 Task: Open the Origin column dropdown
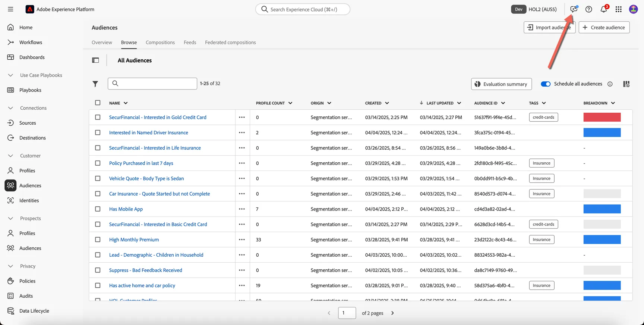(x=329, y=103)
